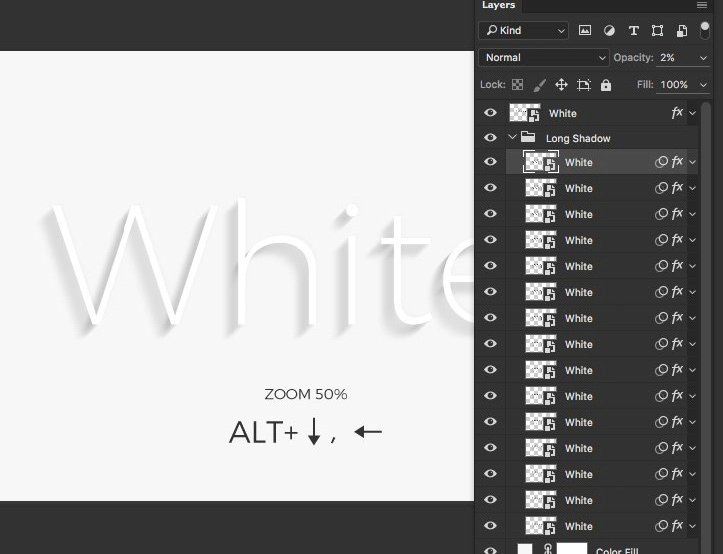Screen dimensions: 723x554
Task: Open the Normal blend mode dropdown
Action: 544,58
